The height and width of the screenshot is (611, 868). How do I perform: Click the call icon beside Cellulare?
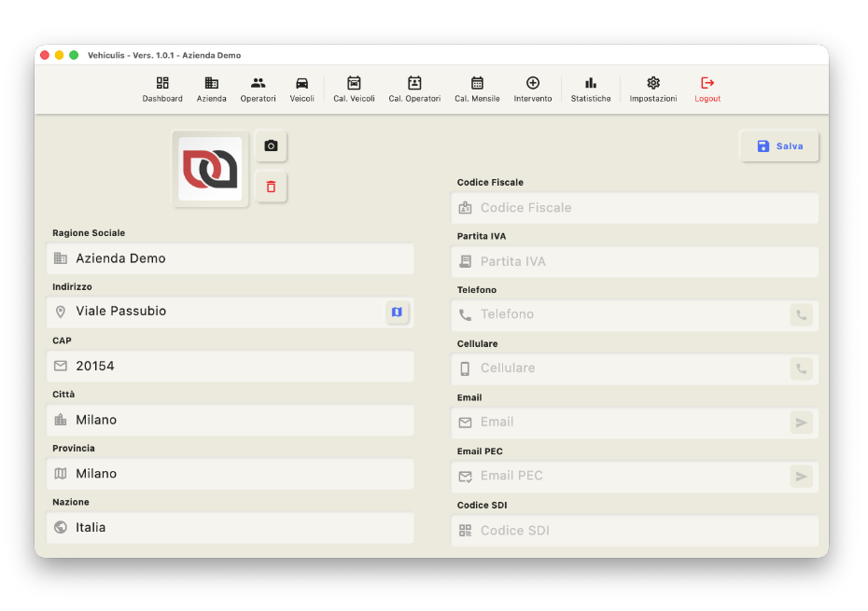pyautogui.click(x=801, y=368)
